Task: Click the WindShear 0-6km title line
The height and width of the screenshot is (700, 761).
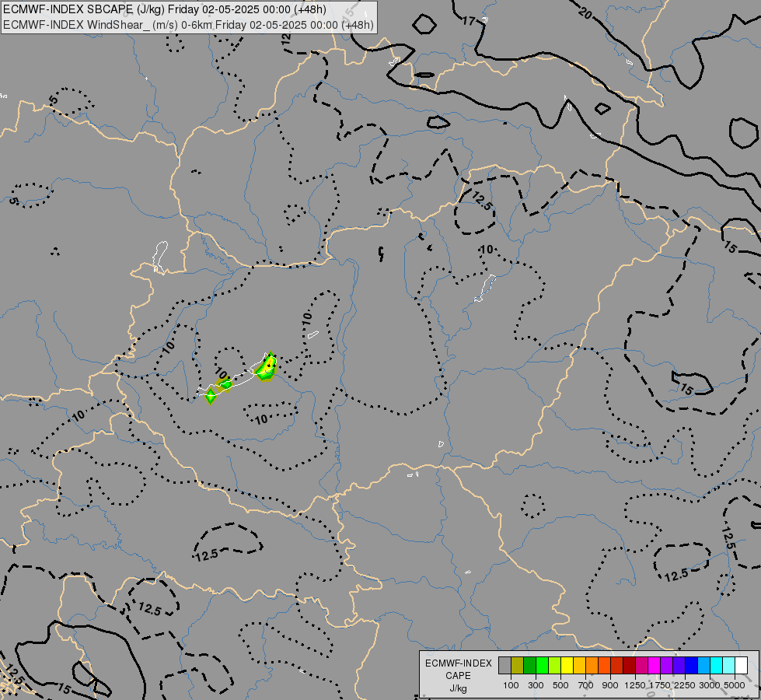Action: click(x=188, y=25)
